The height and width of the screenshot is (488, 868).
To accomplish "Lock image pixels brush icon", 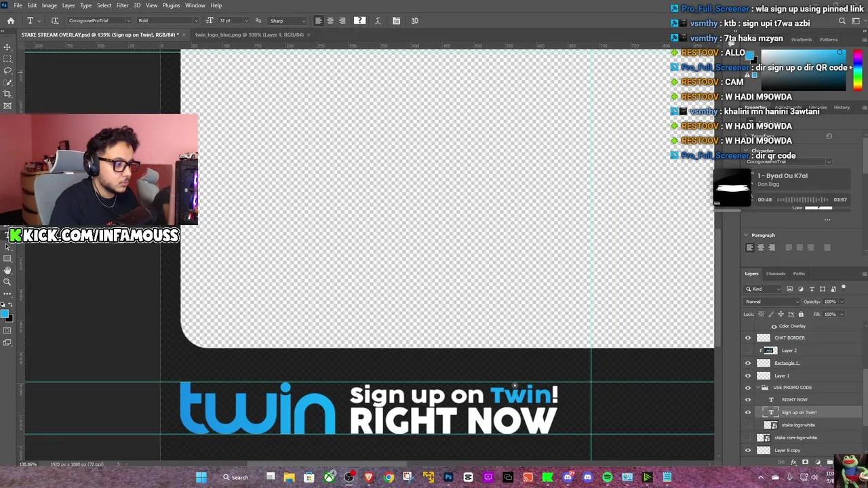I will pos(771,314).
